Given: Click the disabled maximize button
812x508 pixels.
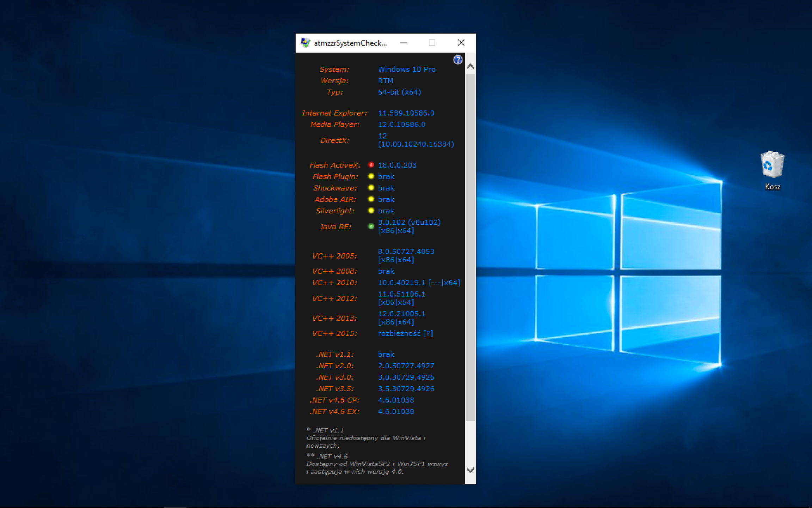Looking at the screenshot, I should pos(432,43).
